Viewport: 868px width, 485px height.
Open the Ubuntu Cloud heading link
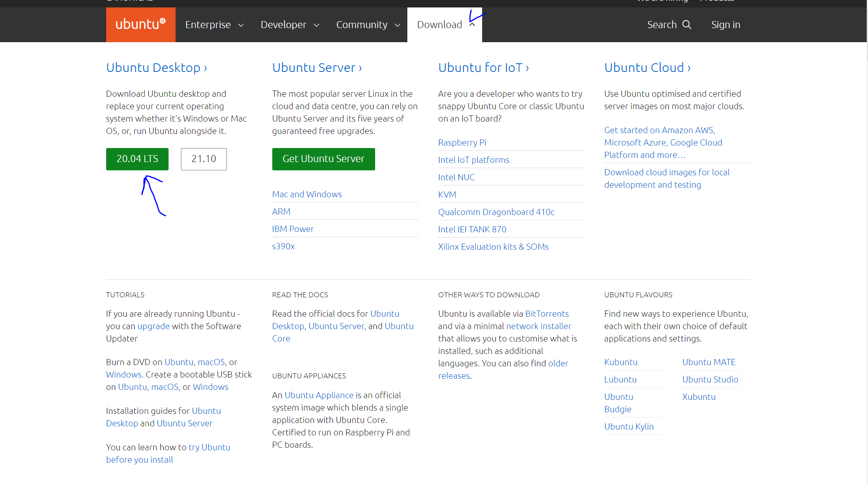pos(647,67)
